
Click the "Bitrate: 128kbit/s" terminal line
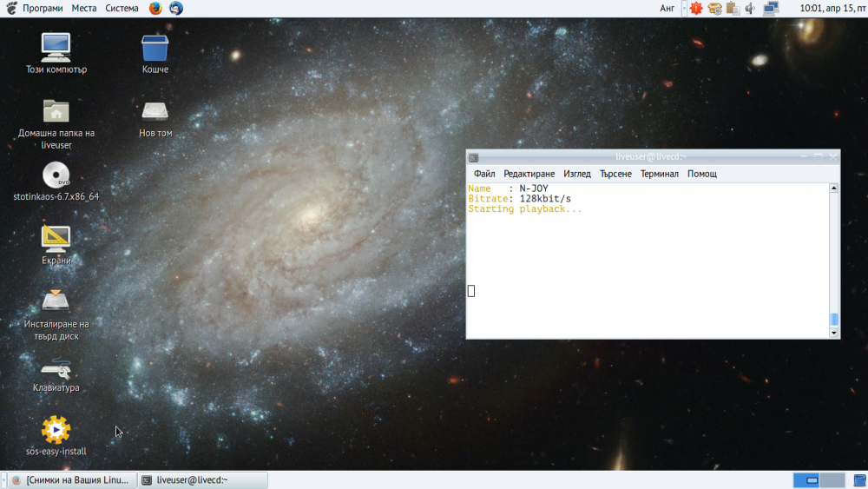tap(519, 199)
